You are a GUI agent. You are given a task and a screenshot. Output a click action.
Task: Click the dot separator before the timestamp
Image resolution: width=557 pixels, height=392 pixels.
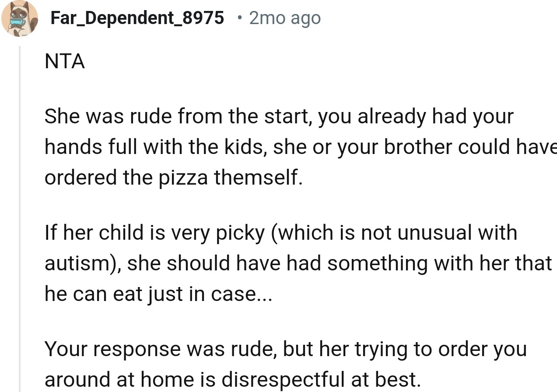[x=238, y=18]
